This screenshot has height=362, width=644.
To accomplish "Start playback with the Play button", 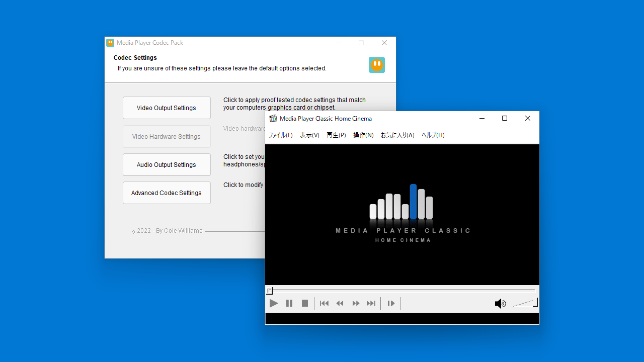I will point(274,303).
